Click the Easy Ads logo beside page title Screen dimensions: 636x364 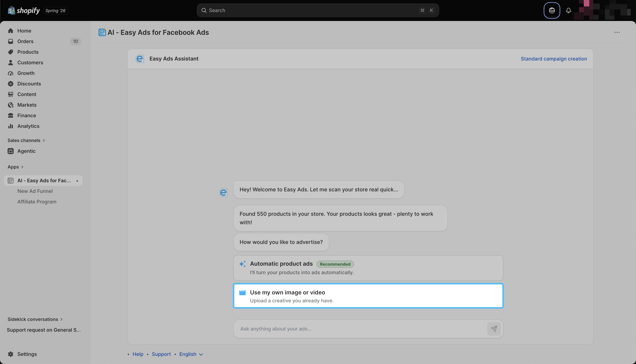(x=102, y=32)
